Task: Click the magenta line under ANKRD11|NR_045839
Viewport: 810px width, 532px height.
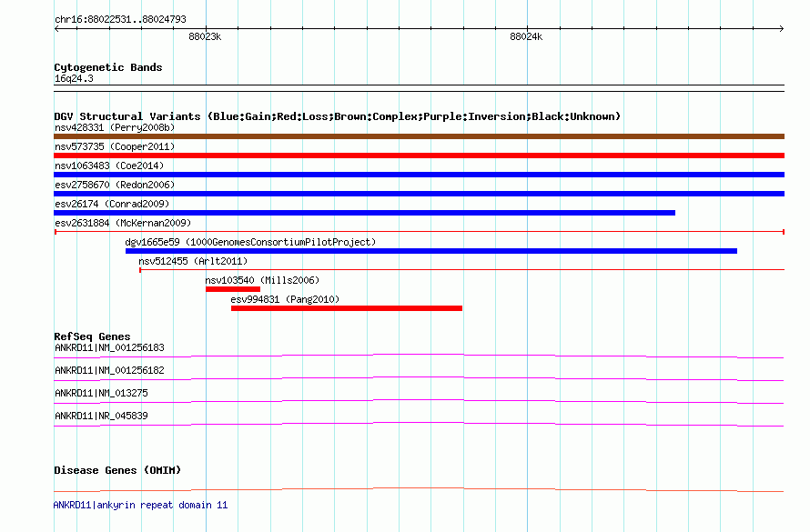Action: pyautogui.click(x=419, y=424)
